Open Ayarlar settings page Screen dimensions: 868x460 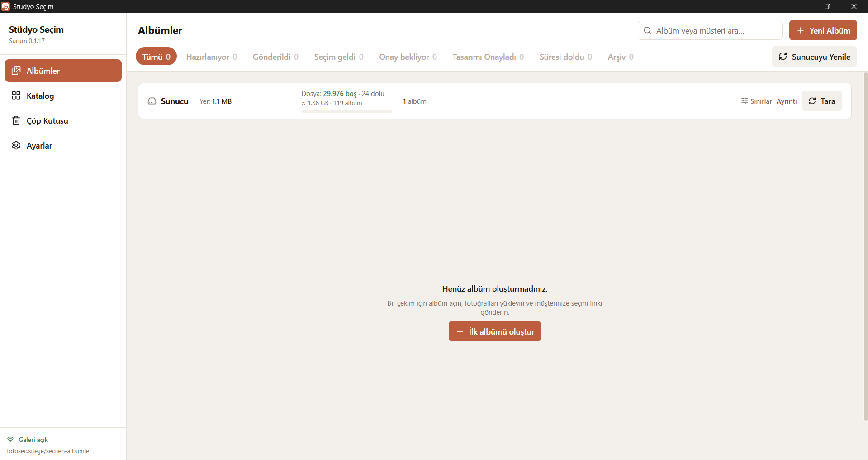pyautogui.click(x=63, y=145)
